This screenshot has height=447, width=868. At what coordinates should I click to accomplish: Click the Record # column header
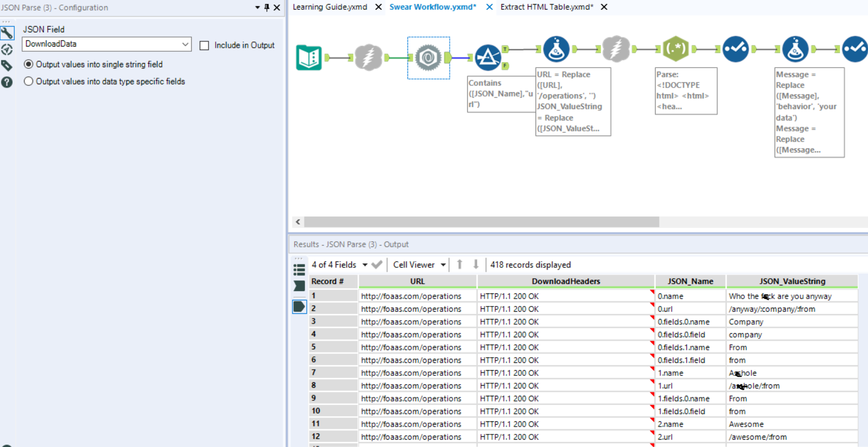334,282
